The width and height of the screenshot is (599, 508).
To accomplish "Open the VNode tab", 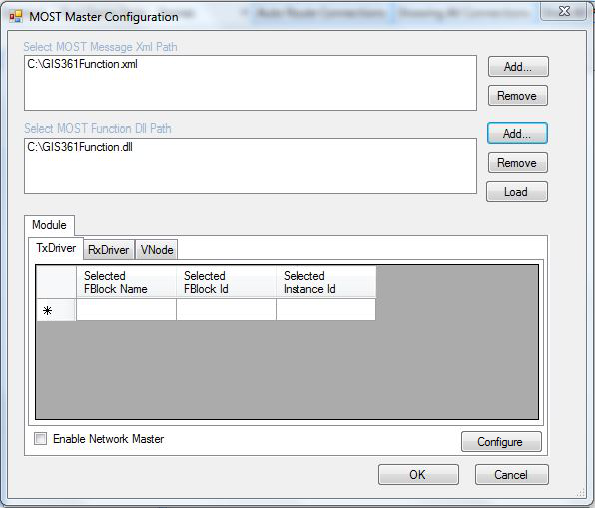I will [x=157, y=250].
